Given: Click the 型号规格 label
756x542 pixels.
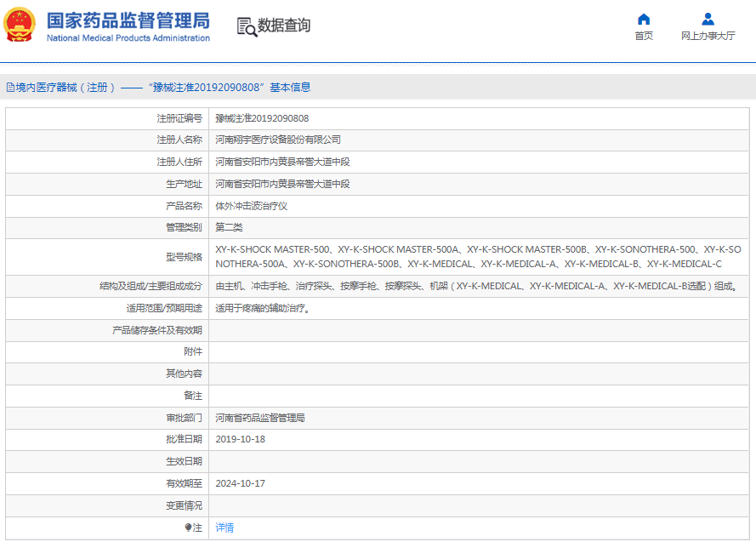Looking at the screenshot, I should click(185, 257).
